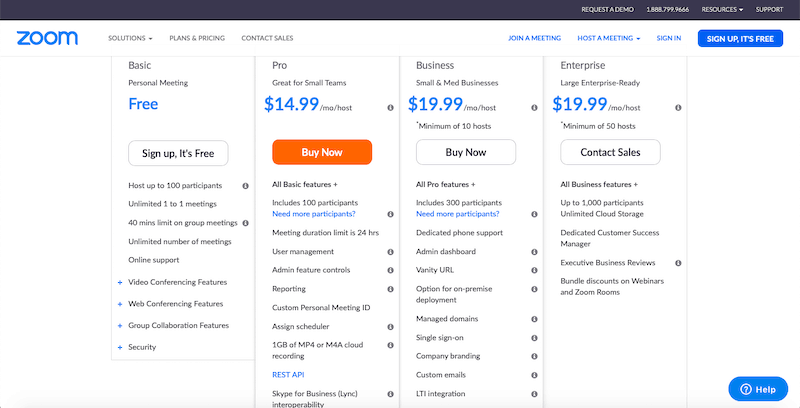Click info icon beside Host up to 100 participants
Screen dimensions: 800x408
[x=246, y=186]
